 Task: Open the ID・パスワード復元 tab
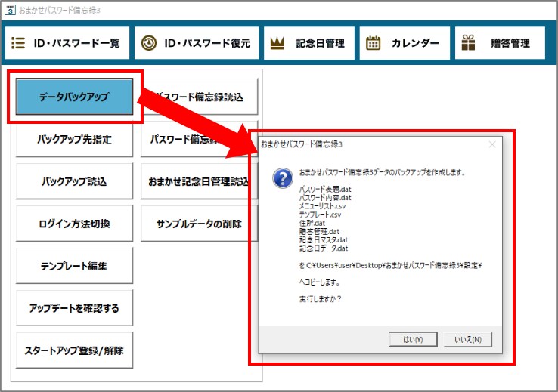(x=197, y=43)
